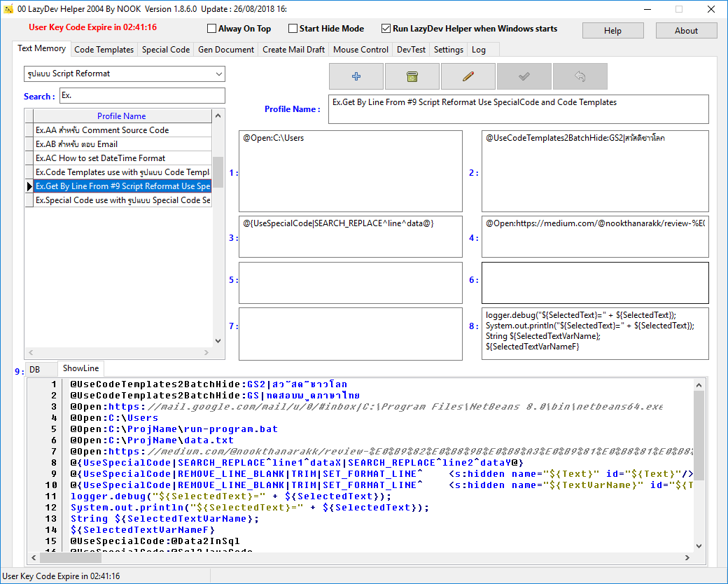This screenshot has width=728, height=584.
Task: Select Ex.Get By Line From #9 row
Action: (122, 186)
